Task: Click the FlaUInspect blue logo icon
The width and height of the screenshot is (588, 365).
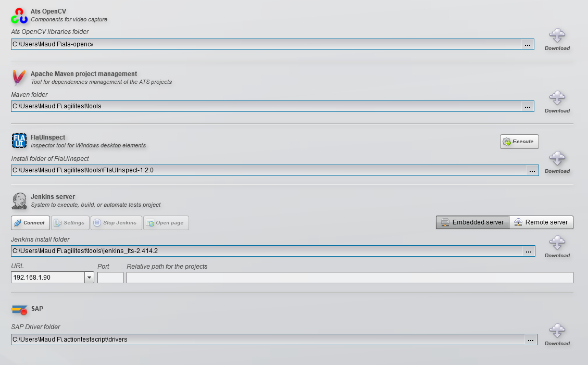Action: pos(19,141)
